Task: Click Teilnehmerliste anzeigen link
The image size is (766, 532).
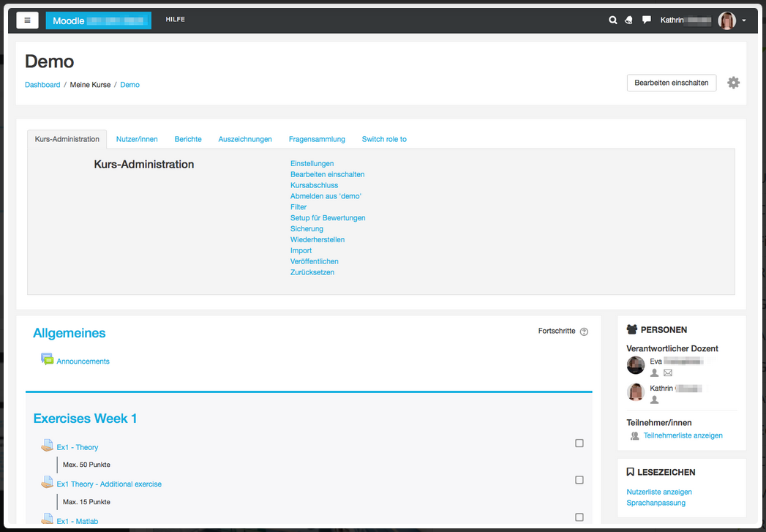Action: 683,435
